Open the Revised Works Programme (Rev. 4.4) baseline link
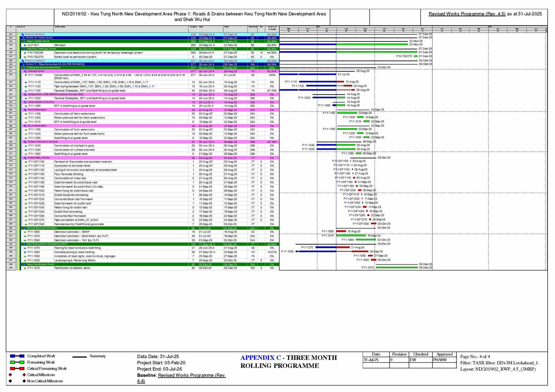 click(x=192, y=375)
